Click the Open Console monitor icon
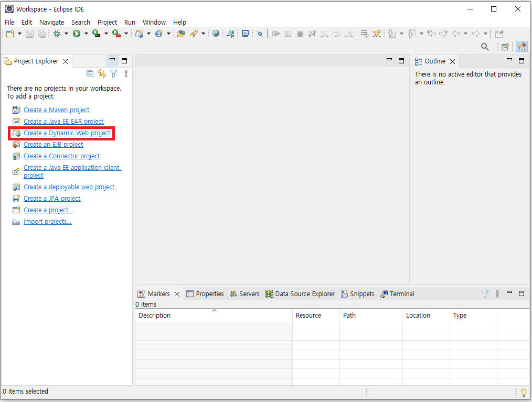The image size is (532, 402). (x=246, y=34)
